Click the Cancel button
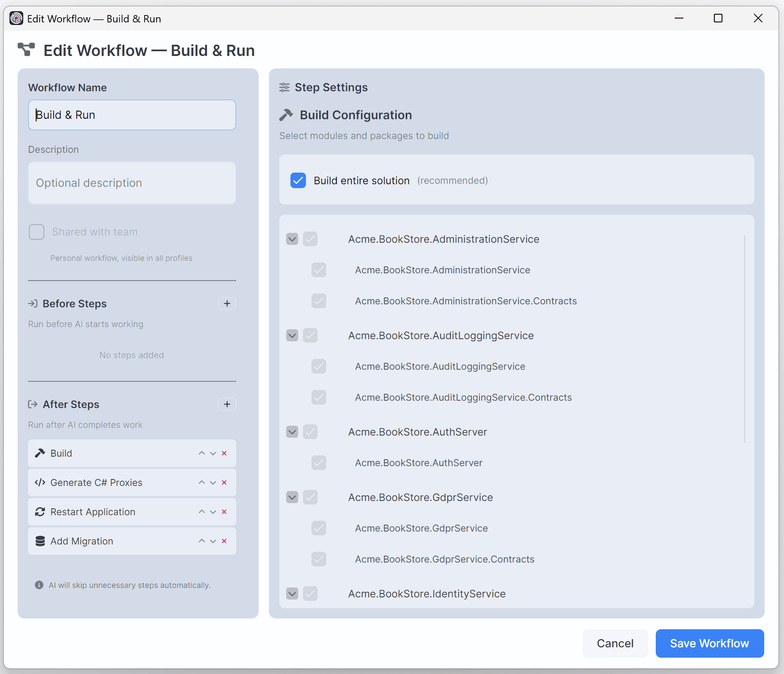Image resolution: width=784 pixels, height=674 pixels. click(615, 643)
